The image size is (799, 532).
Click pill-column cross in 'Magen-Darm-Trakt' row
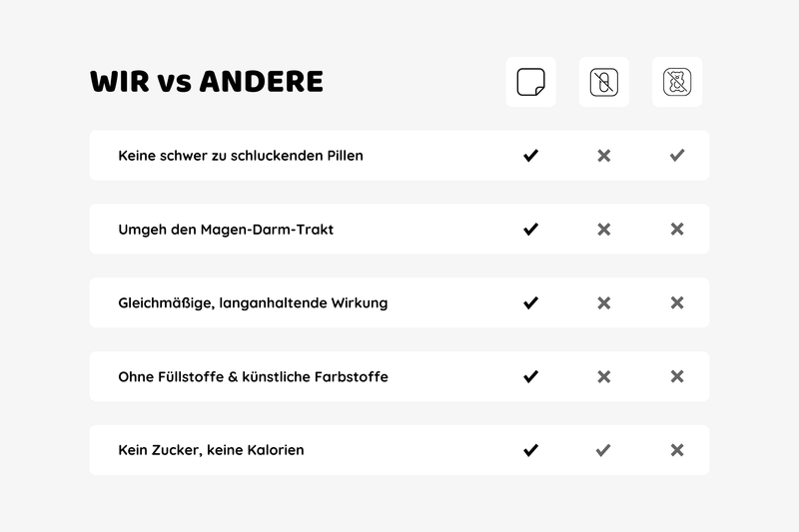click(x=603, y=230)
